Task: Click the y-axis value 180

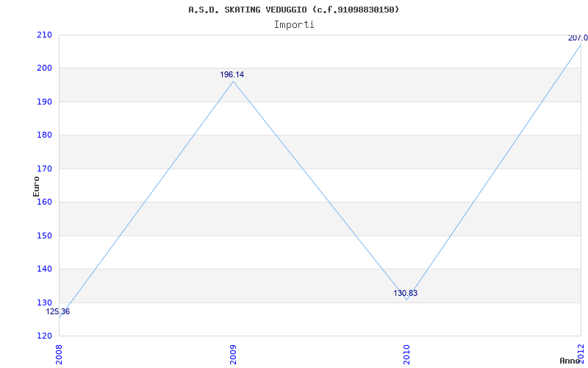Action: click(x=44, y=135)
